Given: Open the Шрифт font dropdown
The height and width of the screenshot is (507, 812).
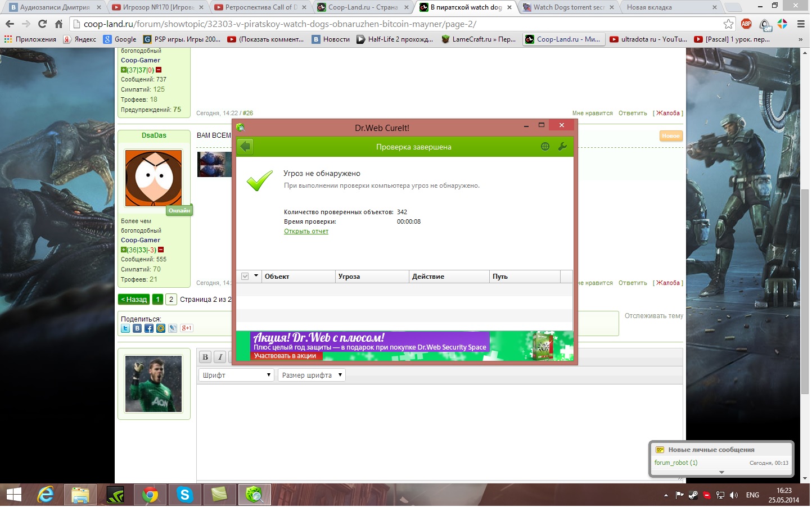Looking at the screenshot, I should (236, 375).
